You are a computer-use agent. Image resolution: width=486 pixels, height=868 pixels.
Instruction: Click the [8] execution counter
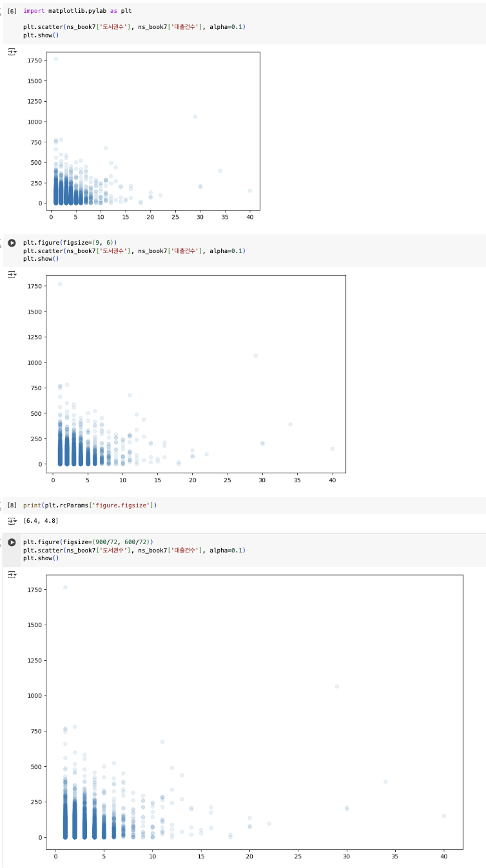12,505
